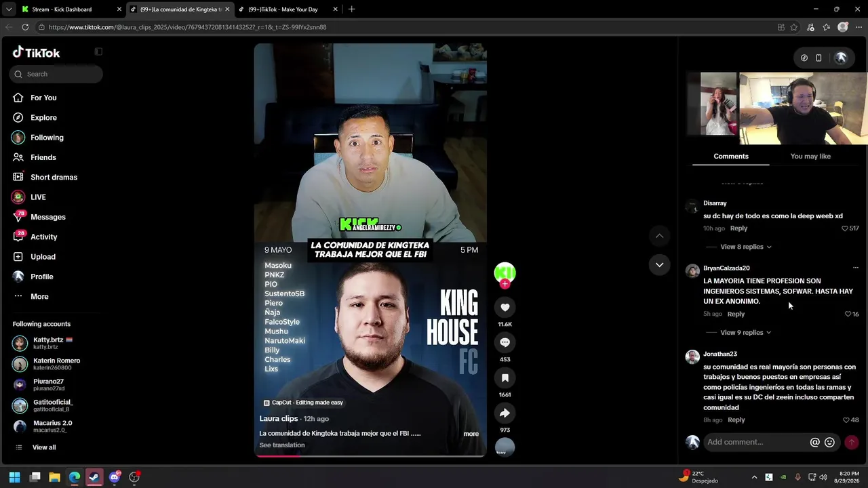The height and width of the screenshot is (488, 868).
Task: Add page to favorites star icon
Action: [794, 27]
